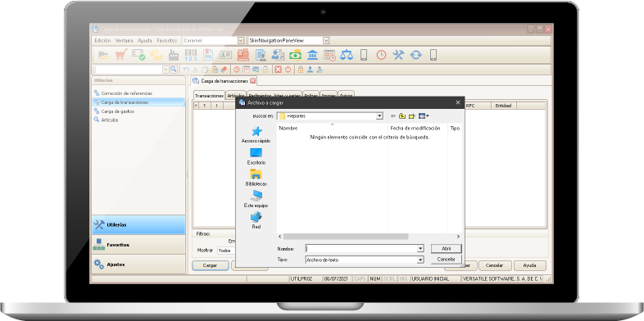Screen dimensions: 644x321
Task: Click the magnifier search button
Action: click(x=174, y=70)
